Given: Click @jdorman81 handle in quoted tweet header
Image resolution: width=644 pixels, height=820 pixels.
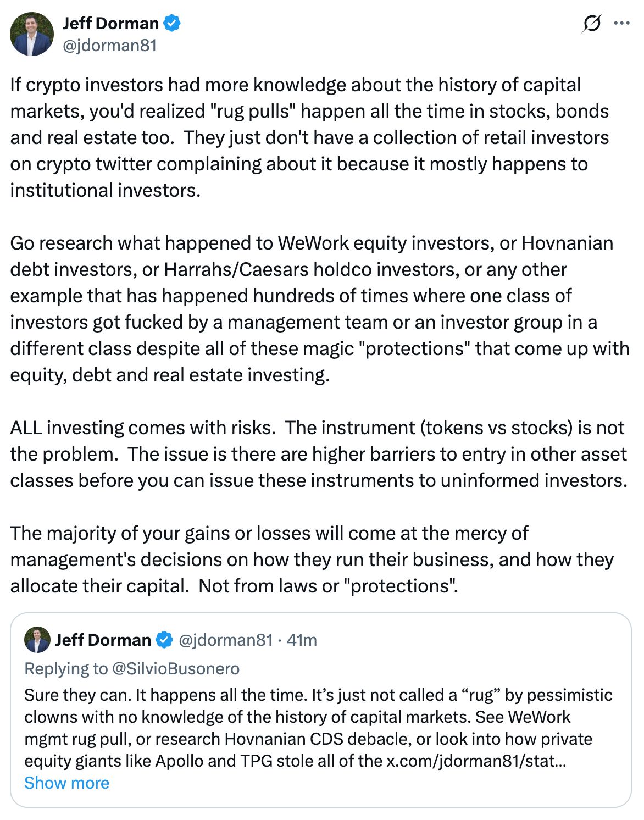Looking at the screenshot, I should pyautogui.click(x=226, y=640).
